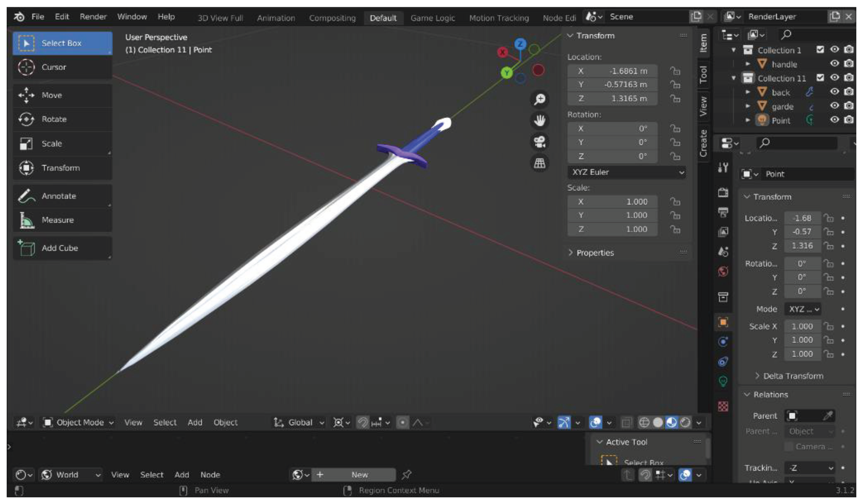Select the Annotate tool
The image size is (863, 504).
[x=59, y=196]
